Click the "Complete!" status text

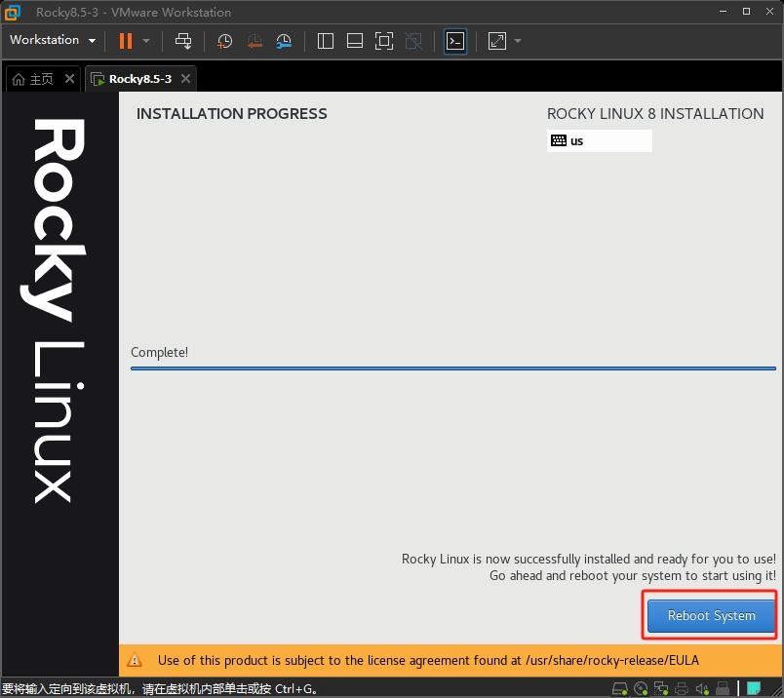160,353
